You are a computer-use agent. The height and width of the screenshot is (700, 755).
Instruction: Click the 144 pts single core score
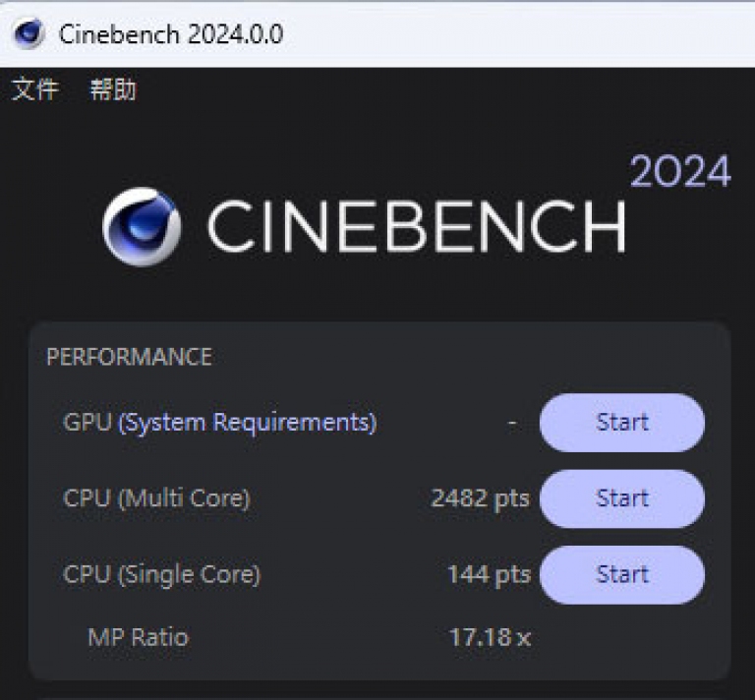point(489,574)
